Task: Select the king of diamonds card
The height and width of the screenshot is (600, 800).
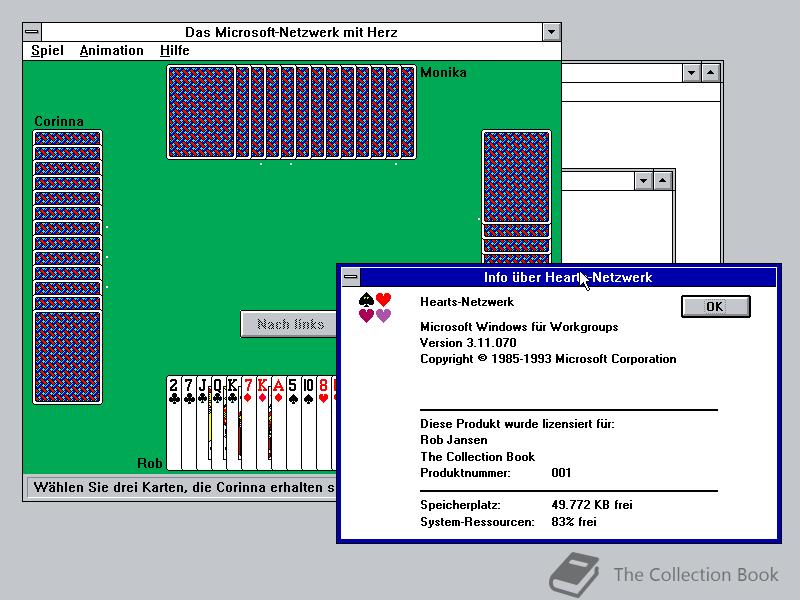Action: 263,423
